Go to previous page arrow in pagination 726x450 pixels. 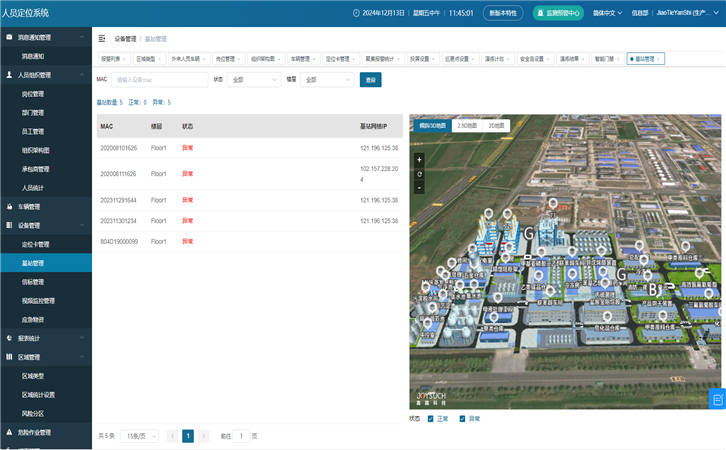pyautogui.click(x=172, y=436)
